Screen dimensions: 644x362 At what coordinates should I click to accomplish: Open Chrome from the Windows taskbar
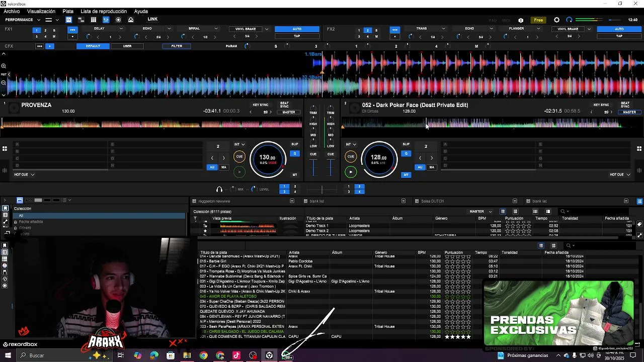click(203, 355)
